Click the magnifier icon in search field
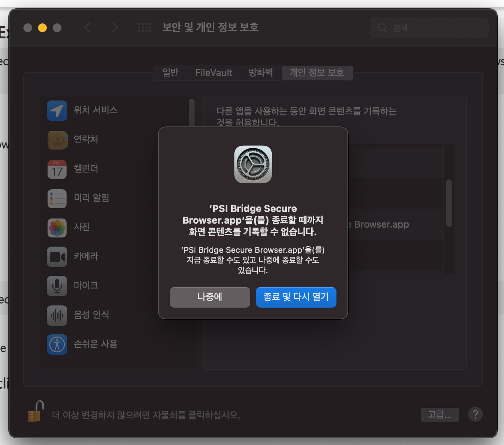Image resolution: width=504 pixels, height=445 pixels. coord(383,28)
